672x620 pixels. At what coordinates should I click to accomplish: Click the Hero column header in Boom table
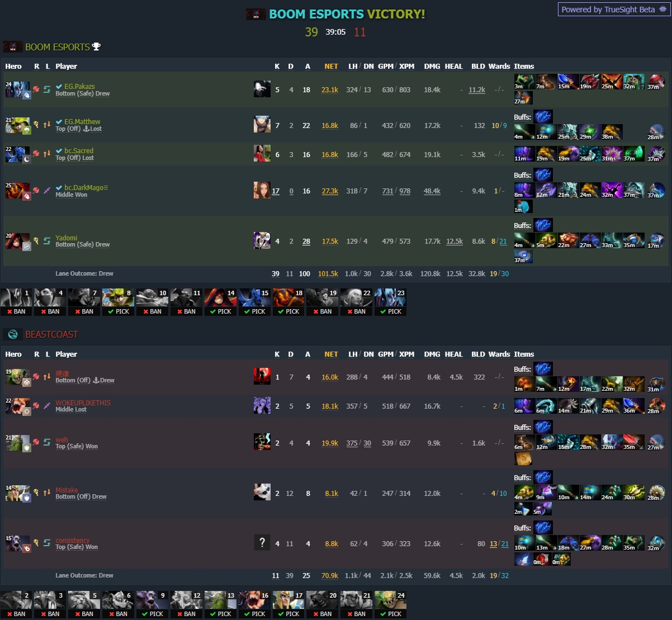[x=13, y=66]
